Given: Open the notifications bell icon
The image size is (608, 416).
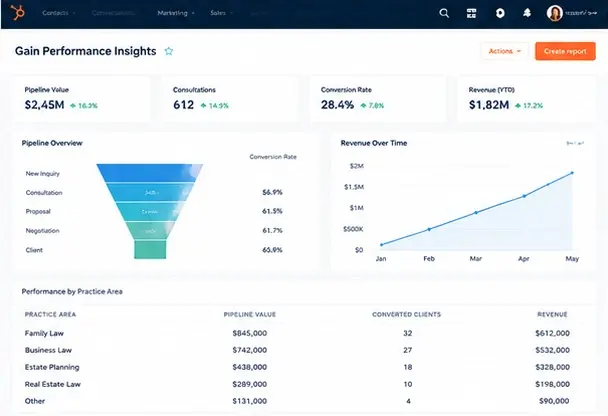Looking at the screenshot, I should [527, 13].
